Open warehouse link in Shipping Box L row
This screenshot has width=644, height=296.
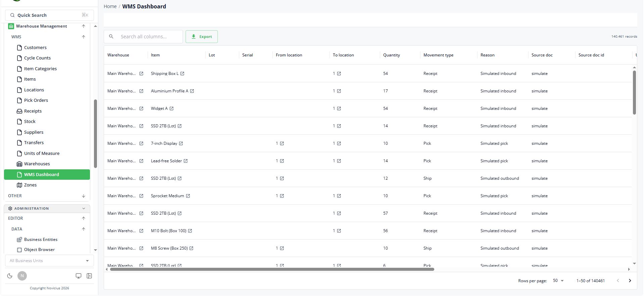(x=141, y=74)
